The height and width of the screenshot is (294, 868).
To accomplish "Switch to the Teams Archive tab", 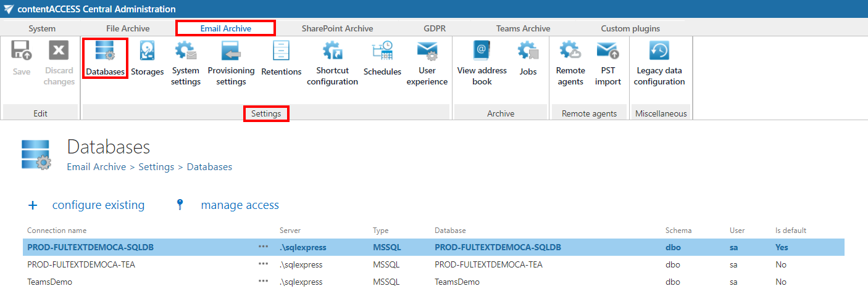I will [x=523, y=28].
